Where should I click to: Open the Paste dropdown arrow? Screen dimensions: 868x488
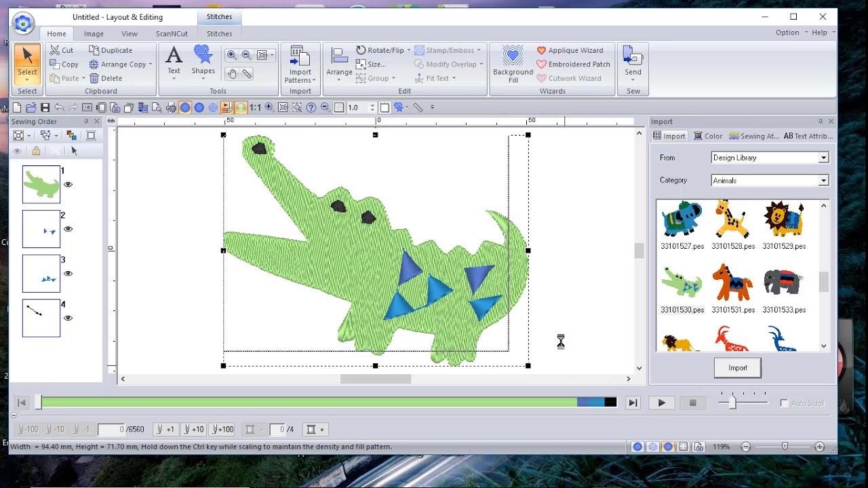click(83, 78)
